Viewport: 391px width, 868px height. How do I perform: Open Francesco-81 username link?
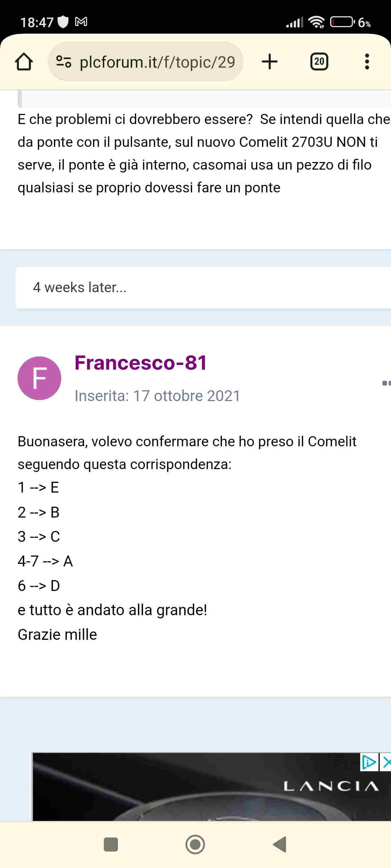pos(141,363)
